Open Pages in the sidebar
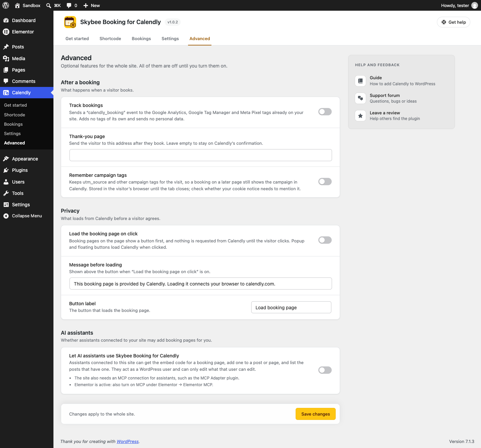 27,70
